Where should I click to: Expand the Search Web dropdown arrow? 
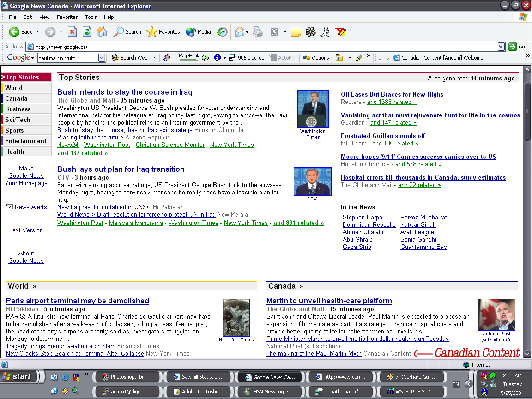point(154,58)
